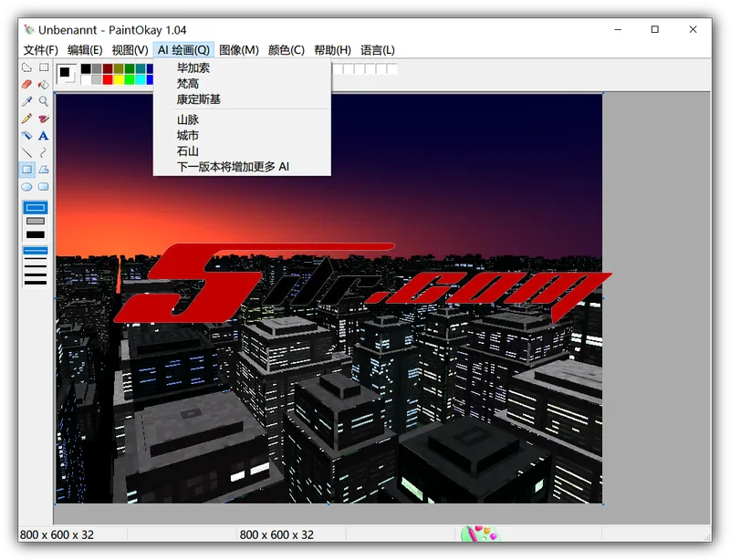This screenshot has height=560, width=730.
Task: Pick the white color swatch
Action: pos(86,79)
